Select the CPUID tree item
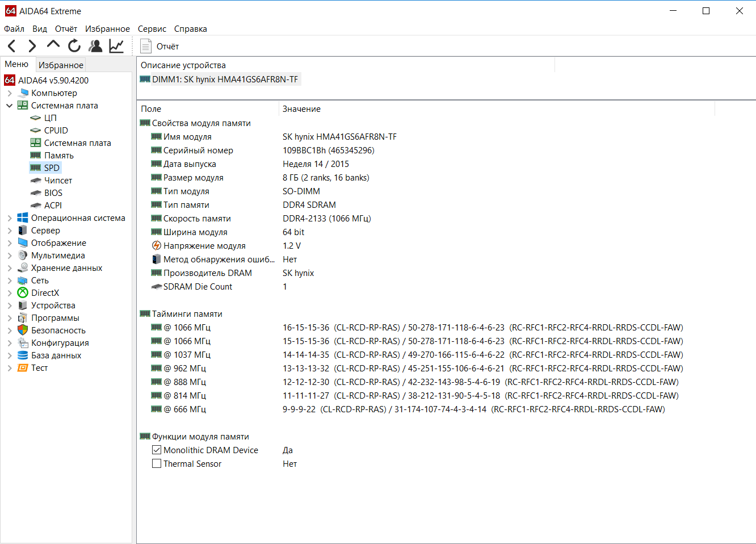The height and width of the screenshot is (544, 756). pos(56,131)
